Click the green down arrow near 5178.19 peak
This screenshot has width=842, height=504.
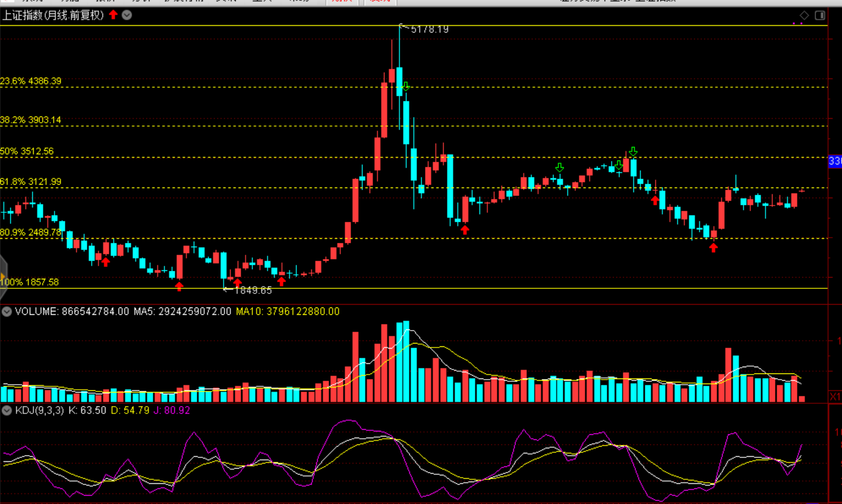click(x=406, y=87)
